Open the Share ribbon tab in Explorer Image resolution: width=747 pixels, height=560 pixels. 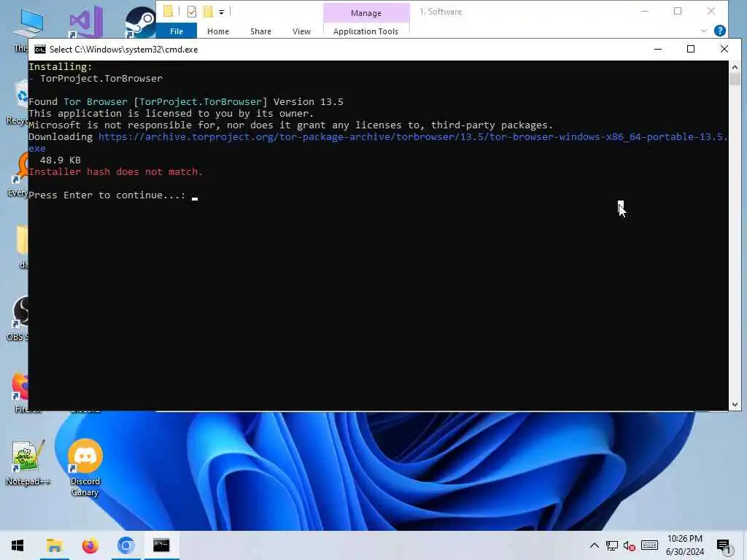click(x=260, y=31)
